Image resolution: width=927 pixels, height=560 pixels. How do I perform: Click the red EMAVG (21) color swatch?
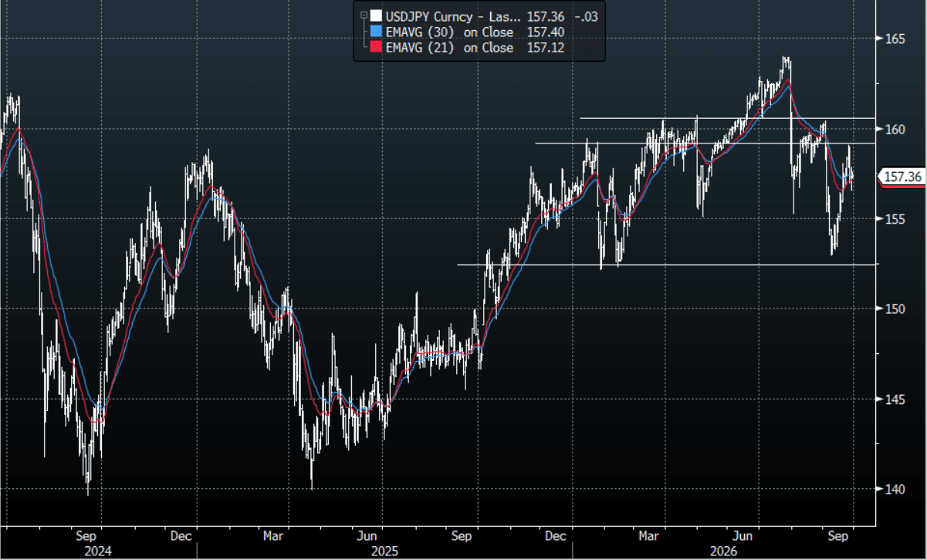pyautogui.click(x=376, y=48)
